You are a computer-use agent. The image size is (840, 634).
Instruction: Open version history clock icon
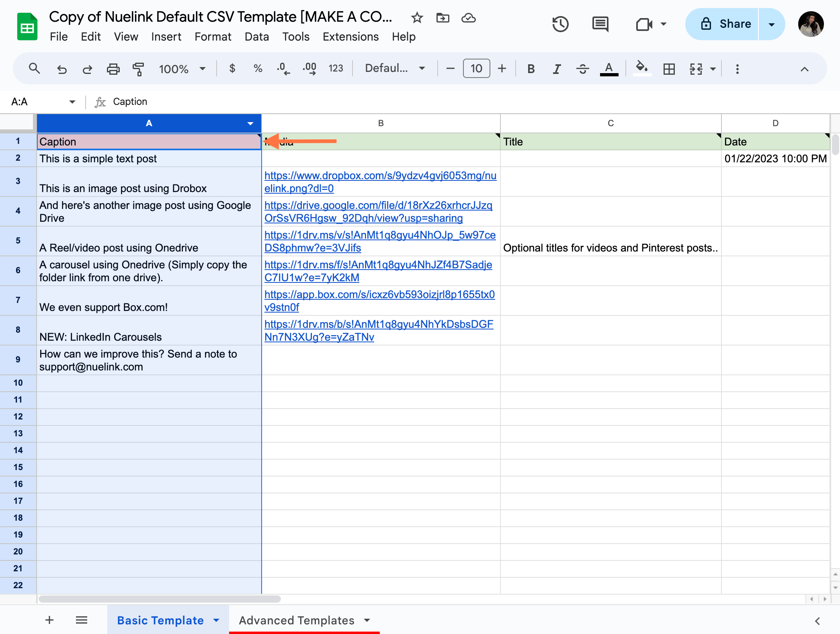pos(560,24)
